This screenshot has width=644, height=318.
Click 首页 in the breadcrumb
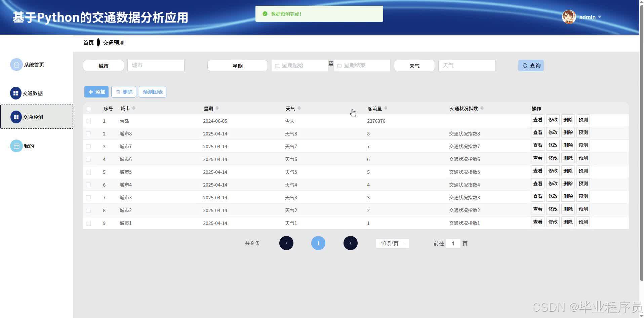88,42
